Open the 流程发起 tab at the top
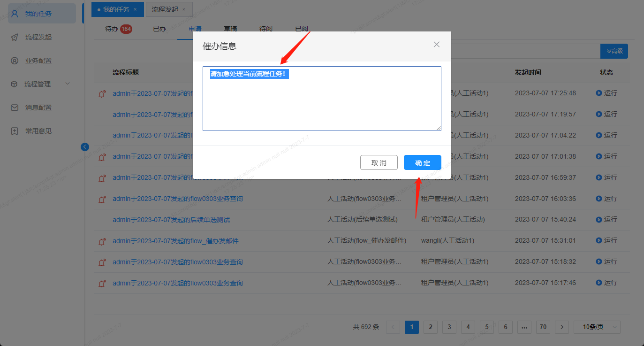Screen dimensions: 644x346 (x=165, y=9)
